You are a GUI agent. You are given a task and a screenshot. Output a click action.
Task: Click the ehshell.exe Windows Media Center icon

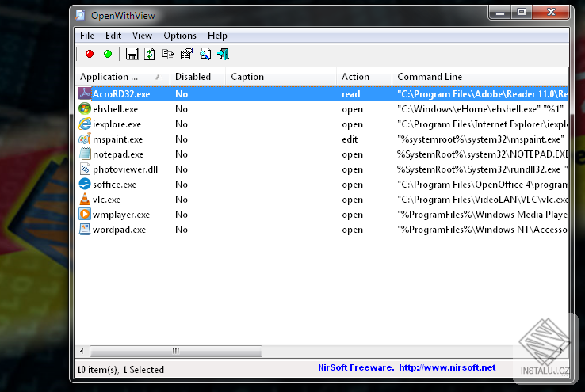85,108
